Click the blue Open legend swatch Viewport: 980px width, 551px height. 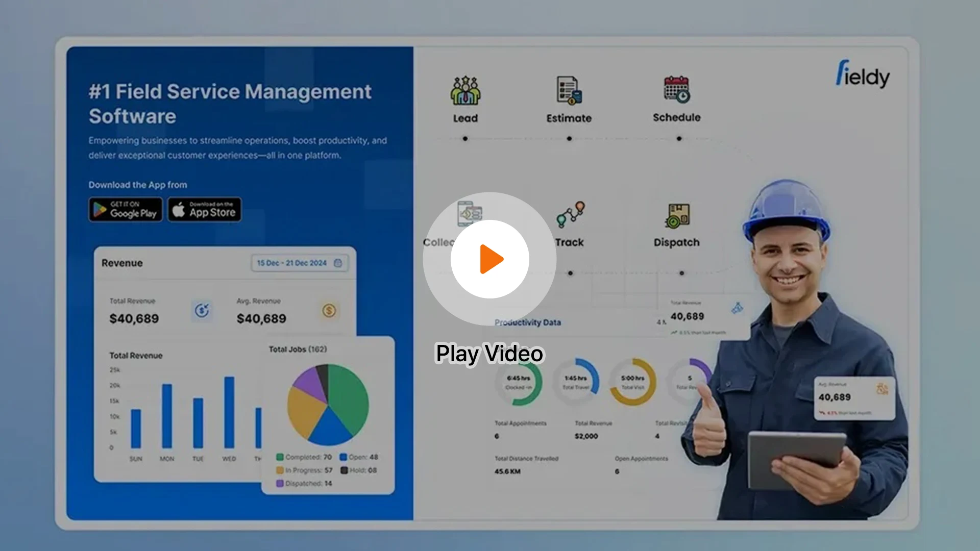pyautogui.click(x=344, y=457)
